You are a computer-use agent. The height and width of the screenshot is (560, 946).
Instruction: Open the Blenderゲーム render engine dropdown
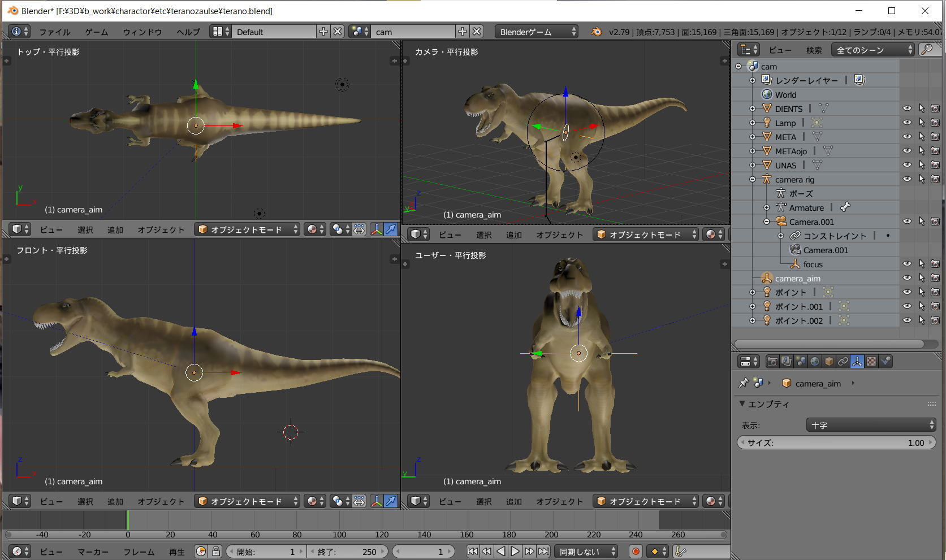tap(537, 32)
